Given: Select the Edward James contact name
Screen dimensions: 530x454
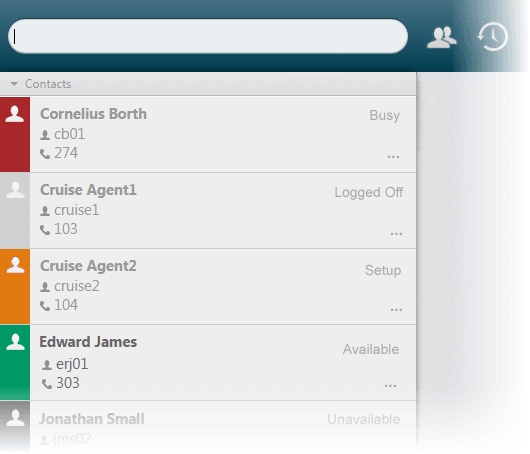Looking at the screenshot, I should tap(88, 342).
